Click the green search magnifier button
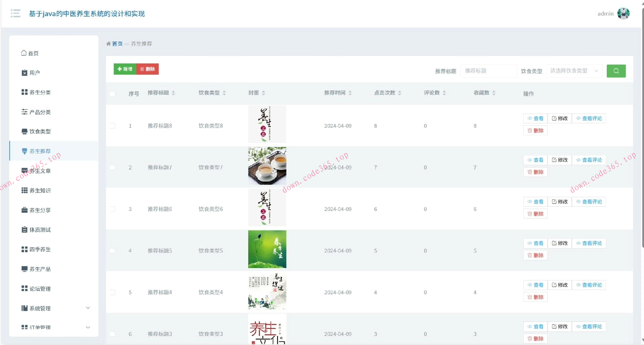Screen dimensions: 644x345 (616, 71)
